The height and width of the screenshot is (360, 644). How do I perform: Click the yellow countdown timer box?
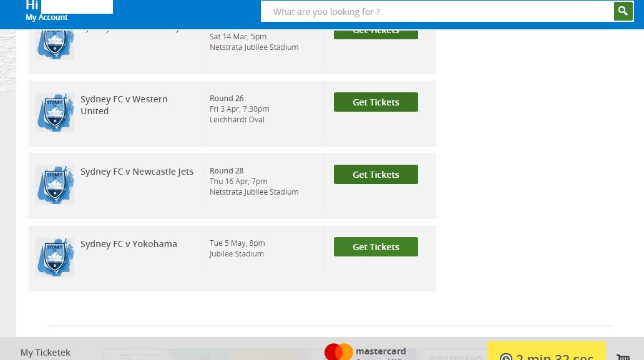pyautogui.click(x=546, y=351)
